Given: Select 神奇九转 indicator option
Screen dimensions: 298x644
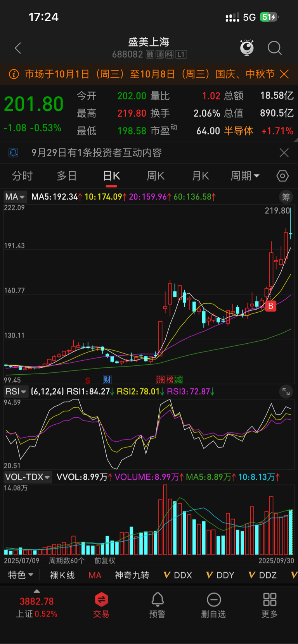Looking at the screenshot, I should [x=132, y=575].
